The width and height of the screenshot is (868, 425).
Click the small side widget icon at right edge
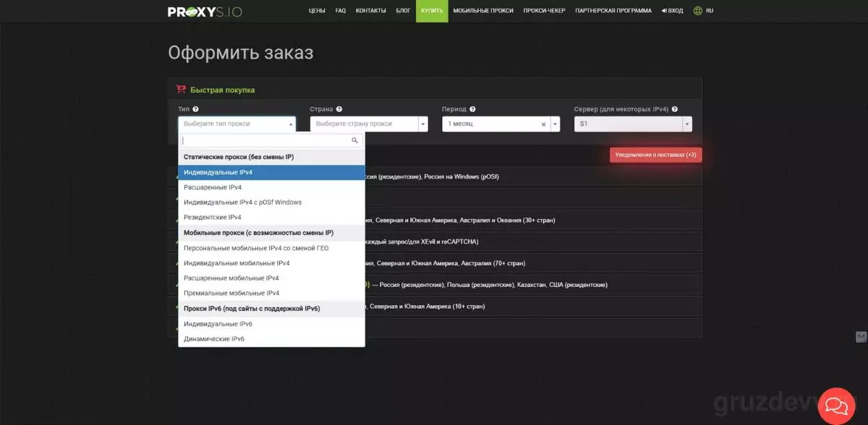(861, 337)
